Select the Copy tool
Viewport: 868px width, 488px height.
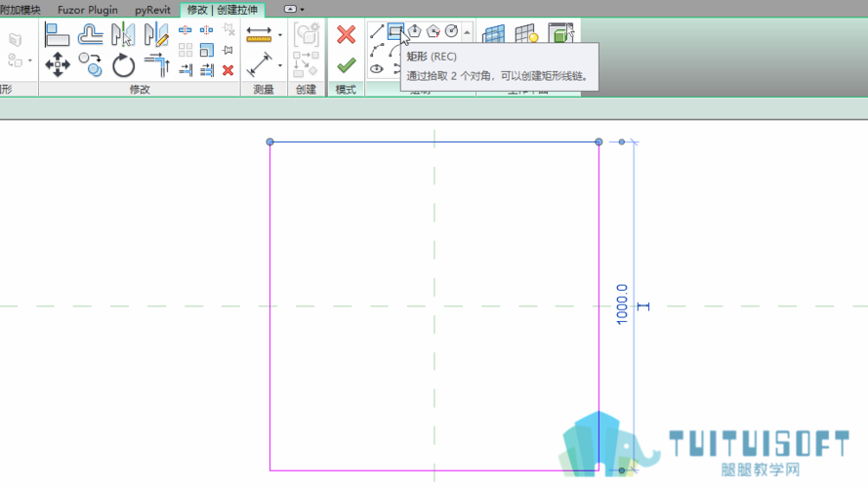pyautogui.click(x=90, y=64)
